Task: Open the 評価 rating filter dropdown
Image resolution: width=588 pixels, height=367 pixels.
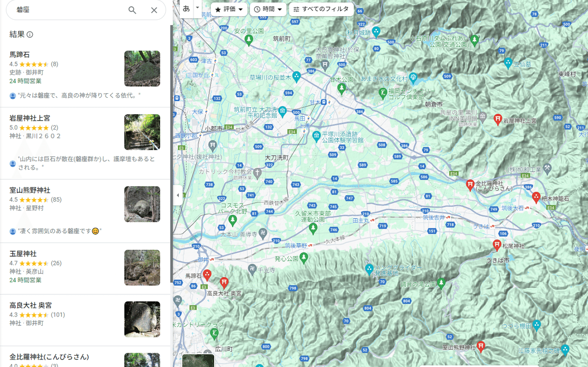Action: 229,9
